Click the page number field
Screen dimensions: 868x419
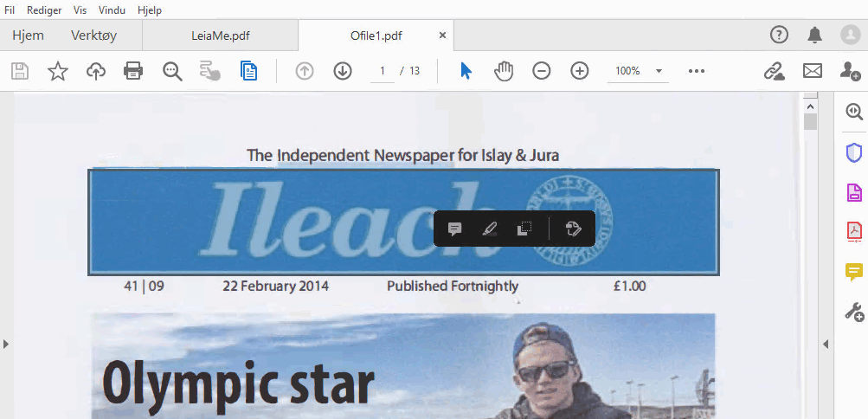tap(383, 71)
